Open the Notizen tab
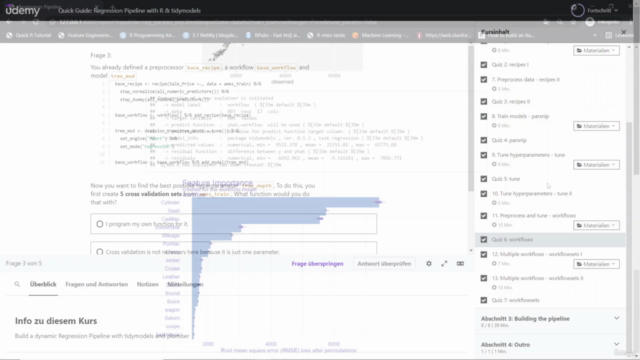This screenshot has width=640, height=360. click(x=147, y=284)
